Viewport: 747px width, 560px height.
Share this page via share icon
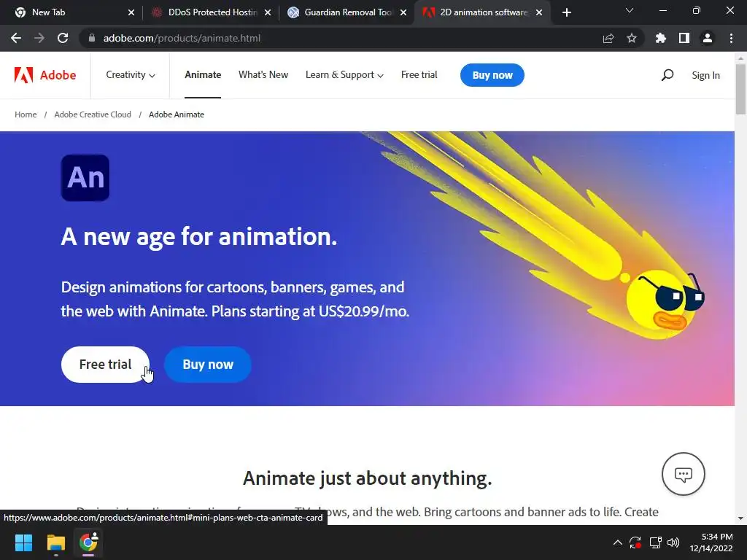pos(608,38)
